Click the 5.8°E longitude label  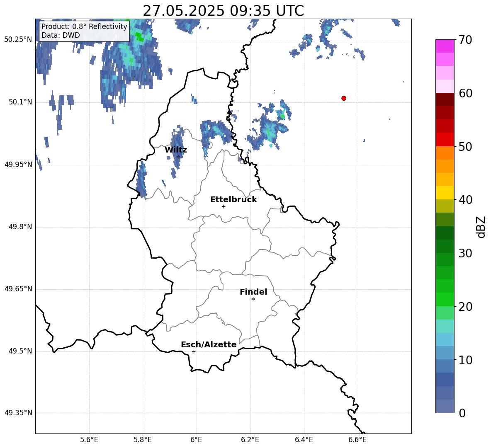tap(143, 440)
